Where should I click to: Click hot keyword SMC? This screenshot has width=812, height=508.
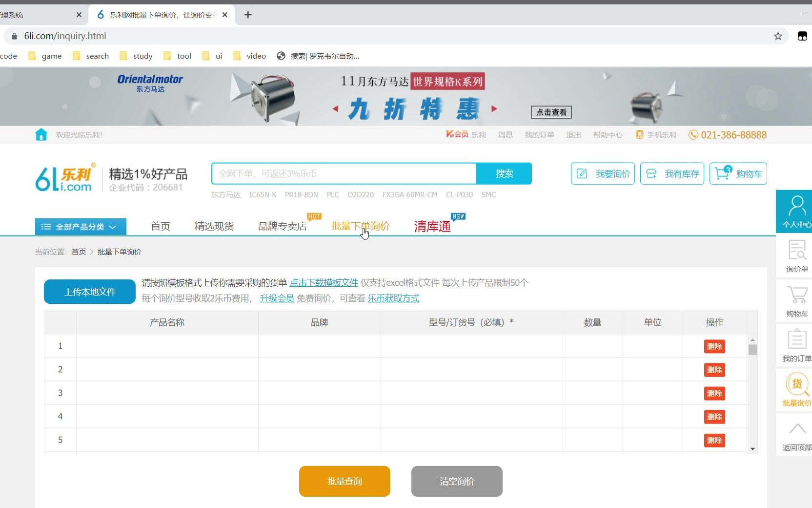pyautogui.click(x=488, y=194)
